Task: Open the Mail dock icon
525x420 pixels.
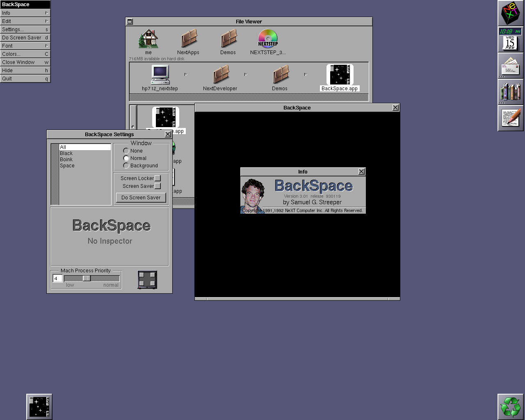Action: tap(511, 66)
